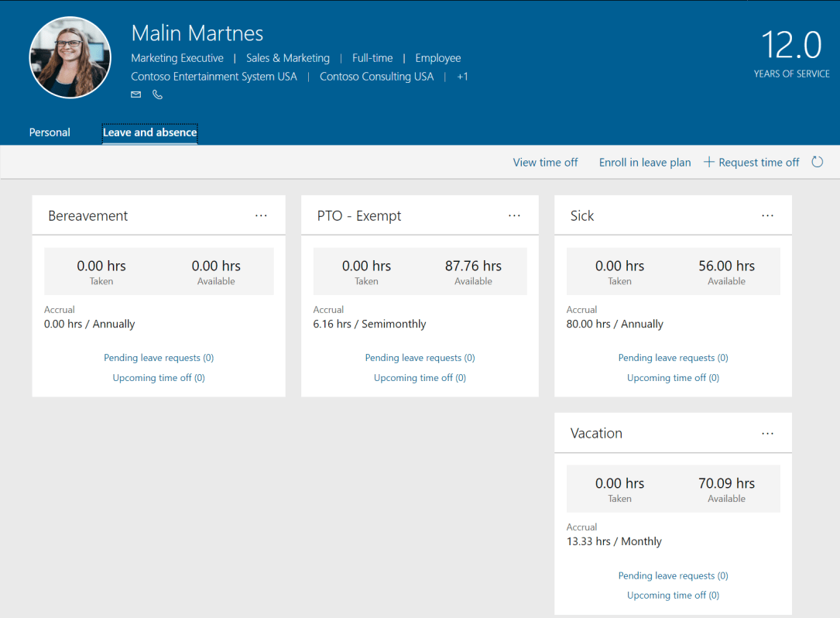
Task: Open PTO - Exempt upcoming time off link
Action: point(420,378)
